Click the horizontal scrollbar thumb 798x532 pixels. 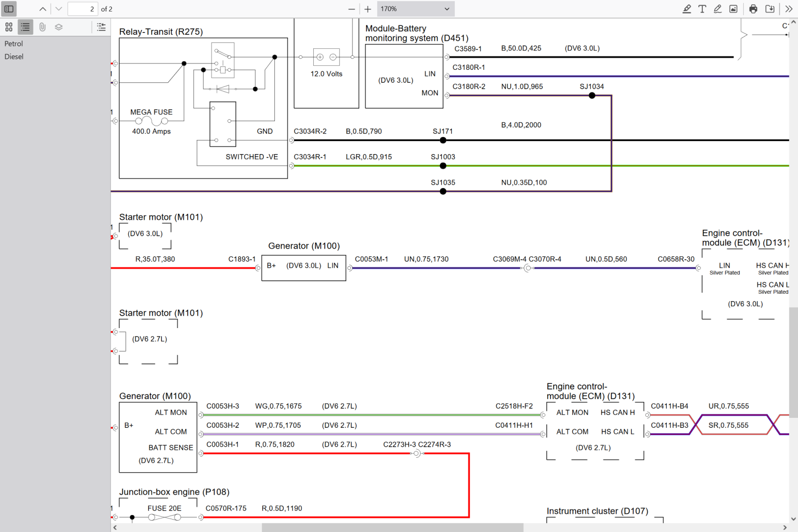[x=393, y=528]
